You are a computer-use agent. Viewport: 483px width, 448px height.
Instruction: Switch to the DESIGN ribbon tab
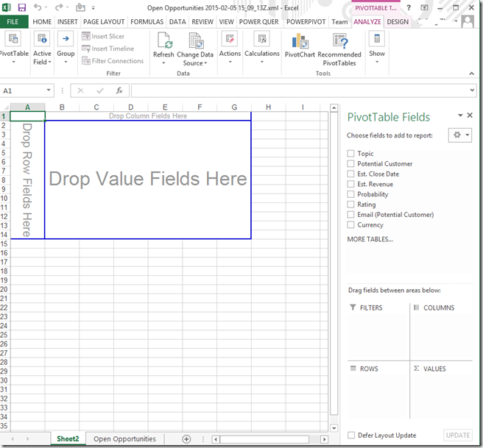[x=398, y=22]
